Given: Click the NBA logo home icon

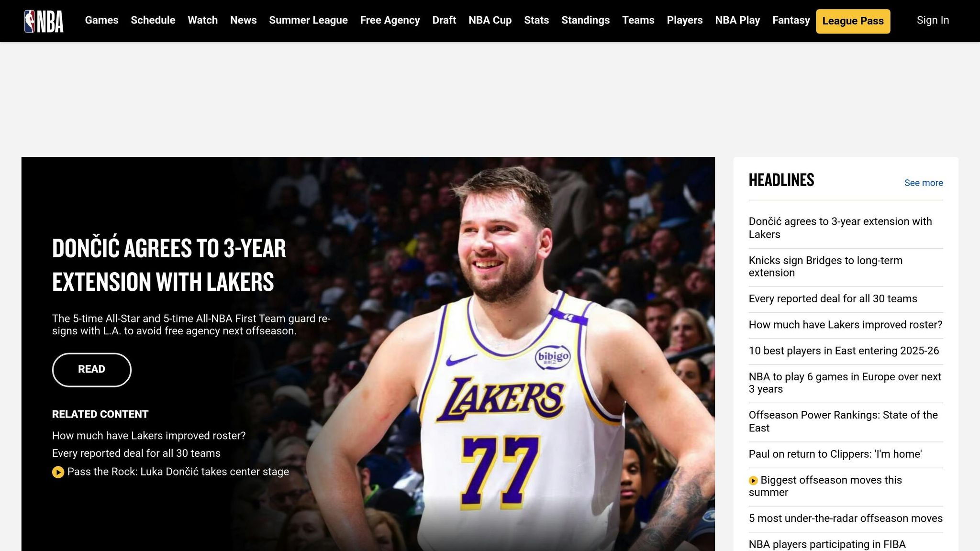Looking at the screenshot, I should (x=44, y=21).
